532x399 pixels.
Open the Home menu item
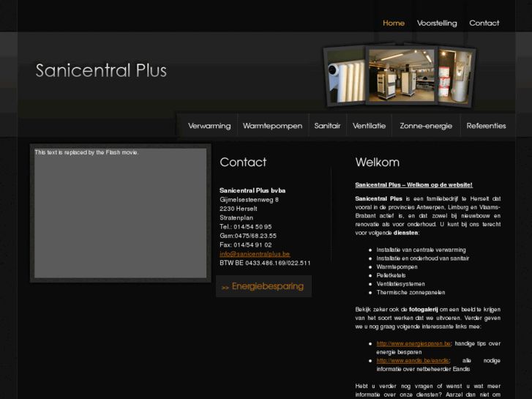click(x=394, y=23)
